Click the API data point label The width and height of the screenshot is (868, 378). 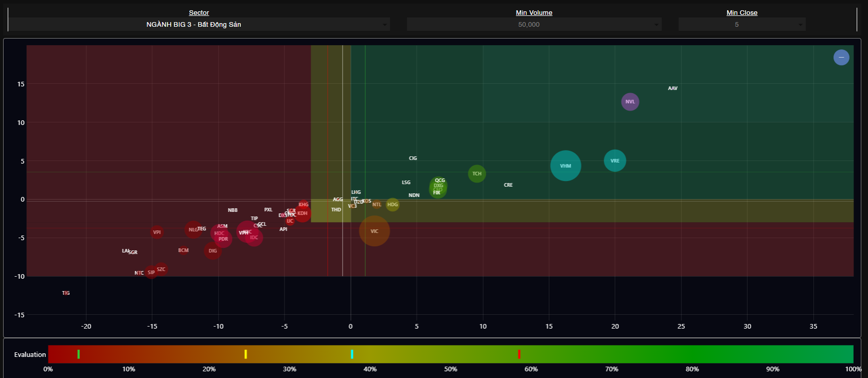tap(284, 229)
